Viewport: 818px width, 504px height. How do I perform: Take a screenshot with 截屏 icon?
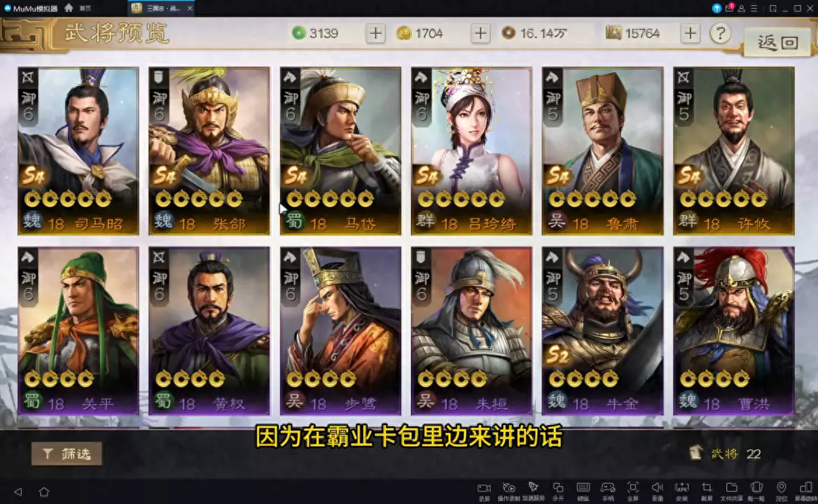tap(707, 491)
